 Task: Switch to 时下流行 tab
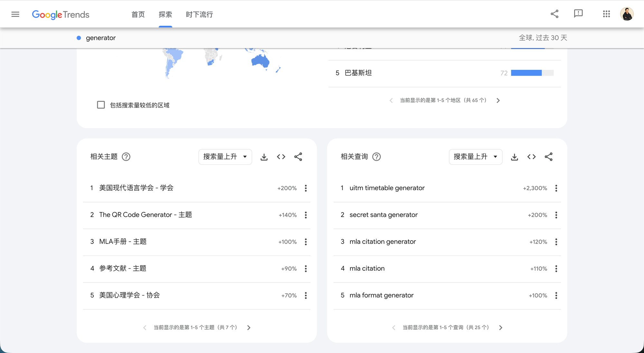point(199,14)
